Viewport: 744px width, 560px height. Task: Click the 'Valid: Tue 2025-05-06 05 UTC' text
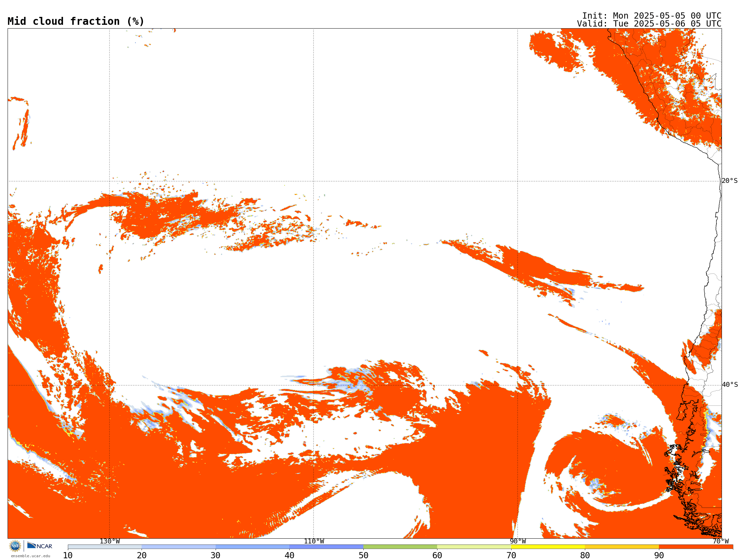coord(649,24)
